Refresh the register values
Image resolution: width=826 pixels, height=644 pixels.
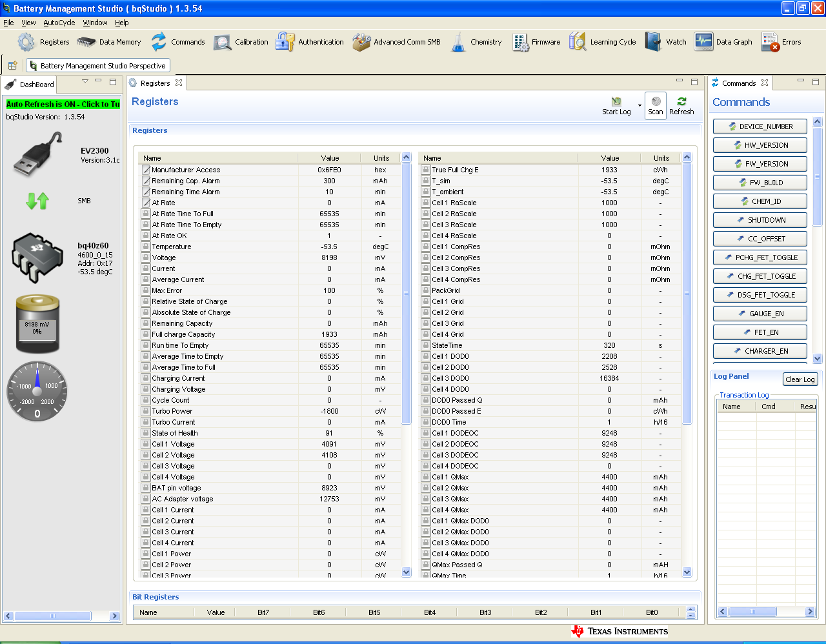pos(681,106)
